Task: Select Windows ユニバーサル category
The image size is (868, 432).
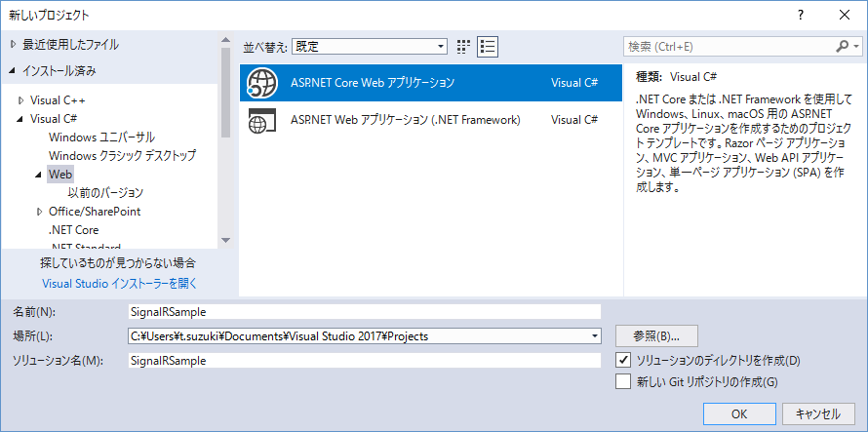Action: tap(101, 137)
